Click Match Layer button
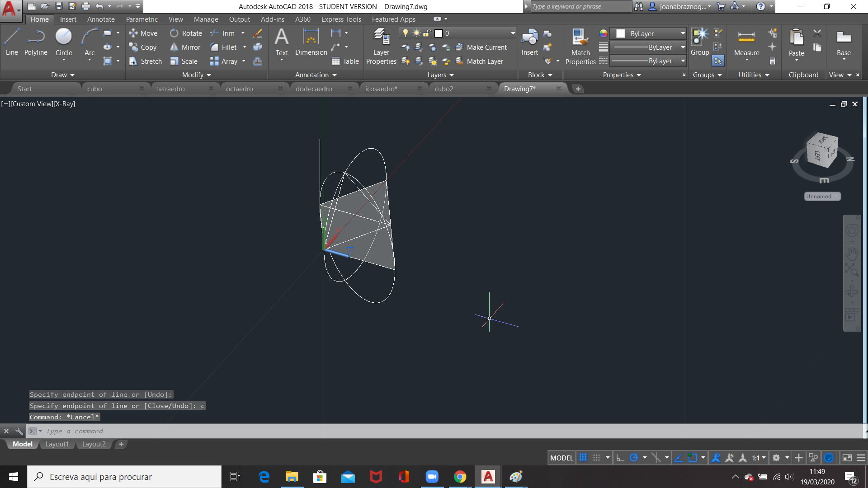 click(479, 61)
